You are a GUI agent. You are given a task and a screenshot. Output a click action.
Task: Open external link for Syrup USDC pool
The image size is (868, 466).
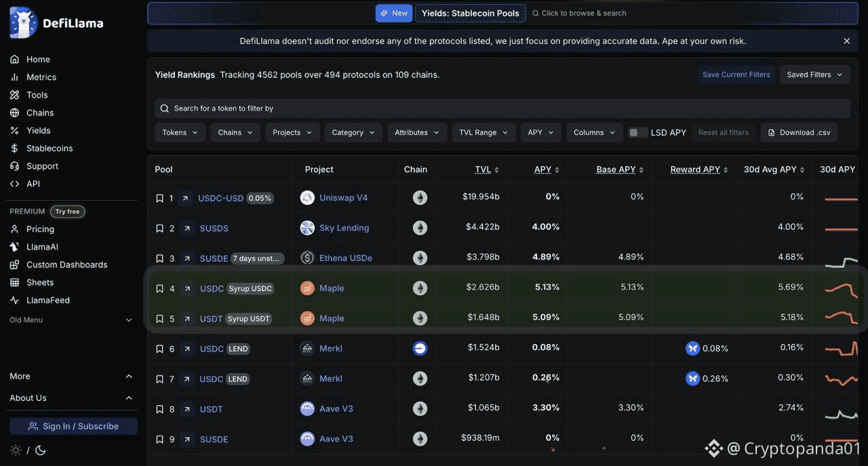click(187, 289)
